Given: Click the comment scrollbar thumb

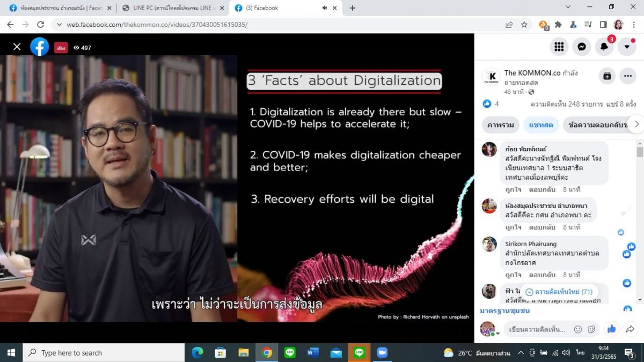Looking at the screenshot, I should click(x=639, y=152).
